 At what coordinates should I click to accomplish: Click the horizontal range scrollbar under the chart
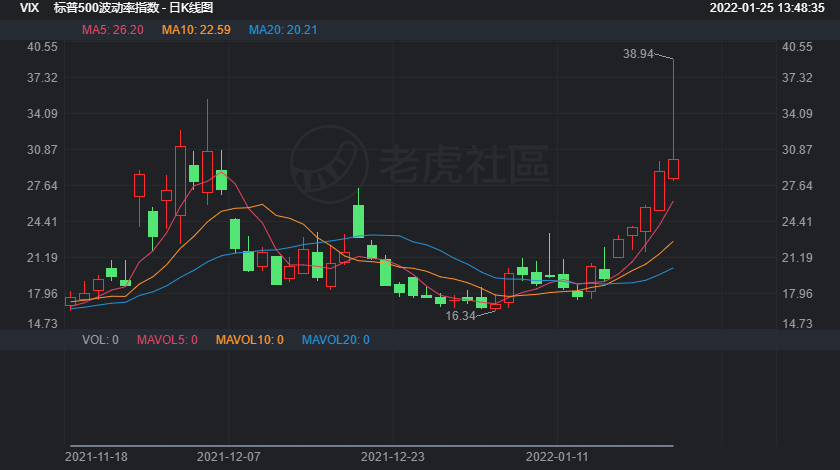pyautogui.click(x=372, y=445)
